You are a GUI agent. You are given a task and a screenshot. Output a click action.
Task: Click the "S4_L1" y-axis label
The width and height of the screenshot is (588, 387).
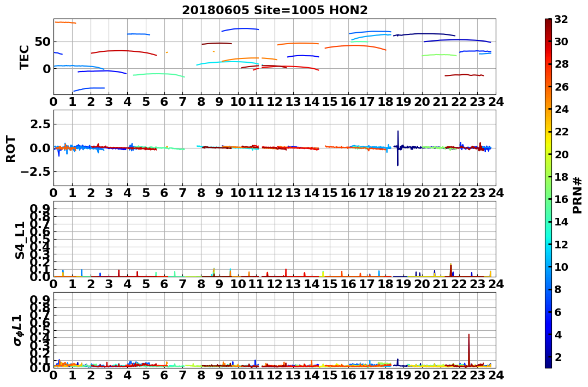(20, 240)
